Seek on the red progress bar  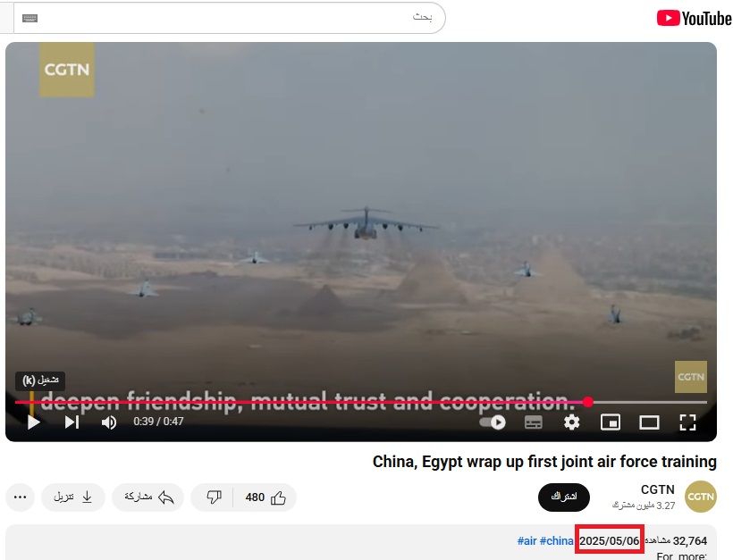[x=361, y=402]
